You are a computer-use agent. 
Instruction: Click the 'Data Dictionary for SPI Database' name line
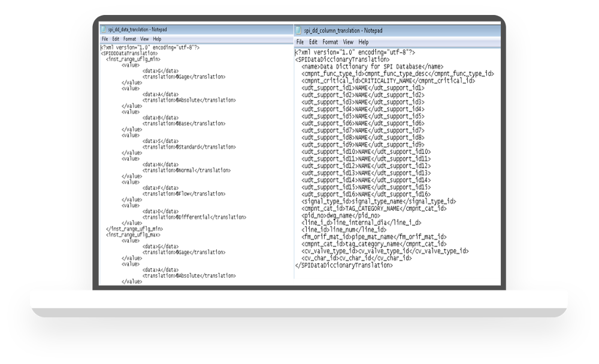click(371, 66)
